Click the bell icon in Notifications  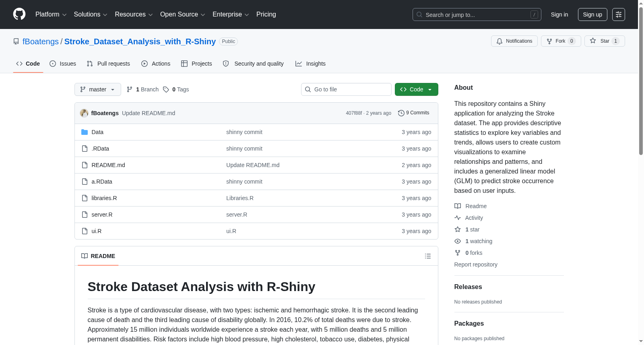500,41
